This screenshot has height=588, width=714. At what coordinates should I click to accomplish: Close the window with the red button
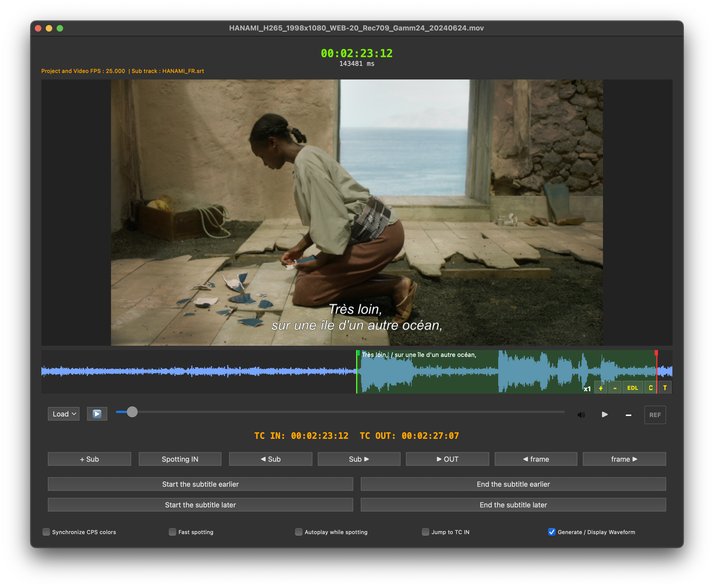click(x=38, y=29)
